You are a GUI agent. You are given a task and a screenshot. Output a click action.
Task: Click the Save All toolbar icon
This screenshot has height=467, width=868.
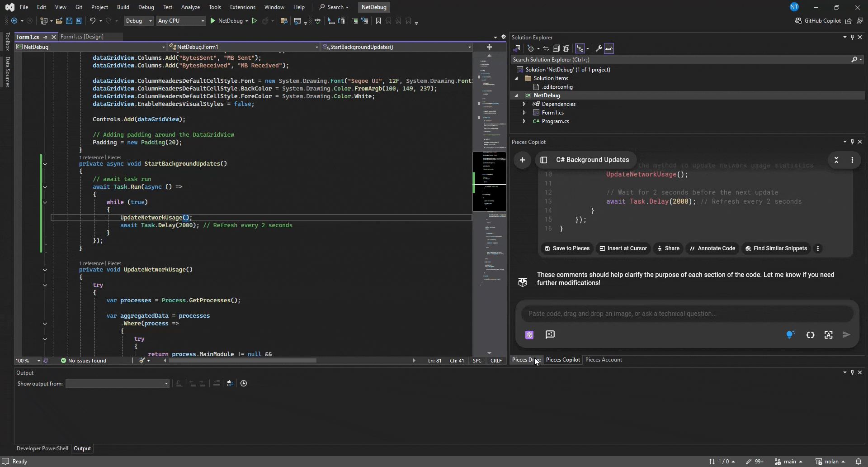click(x=79, y=21)
